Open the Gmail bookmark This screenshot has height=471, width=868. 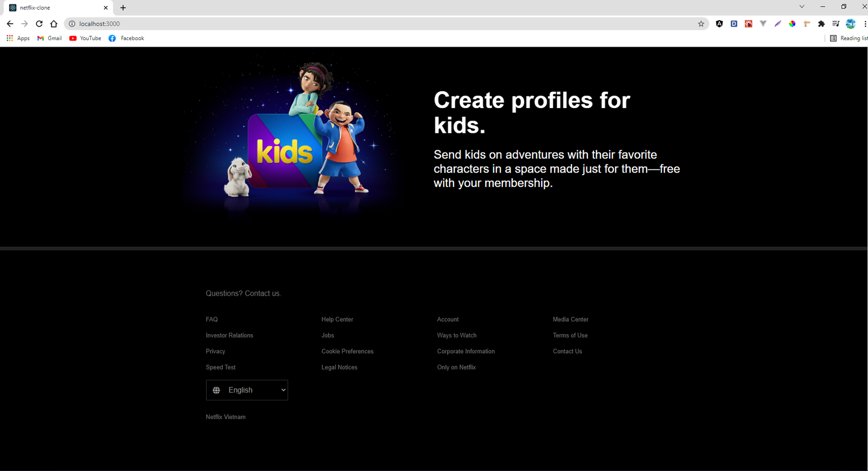click(49, 39)
